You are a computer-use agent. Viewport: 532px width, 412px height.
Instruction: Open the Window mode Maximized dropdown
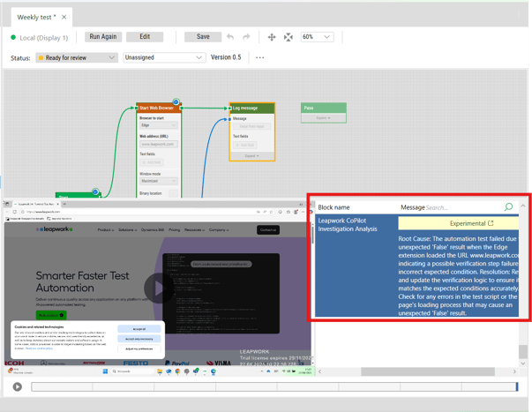pos(159,181)
